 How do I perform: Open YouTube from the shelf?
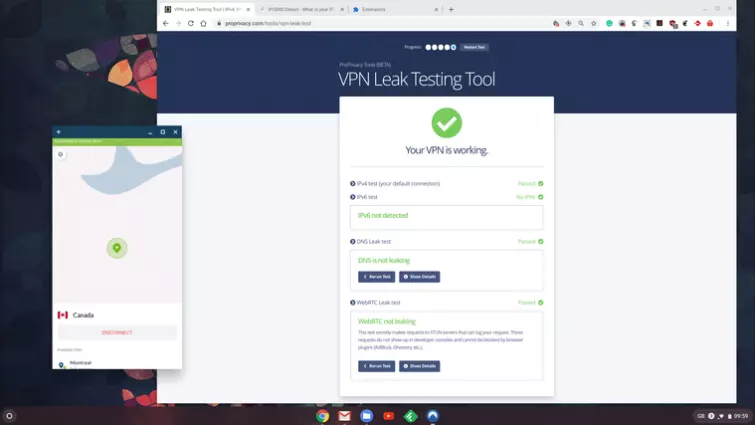(389, 416)
